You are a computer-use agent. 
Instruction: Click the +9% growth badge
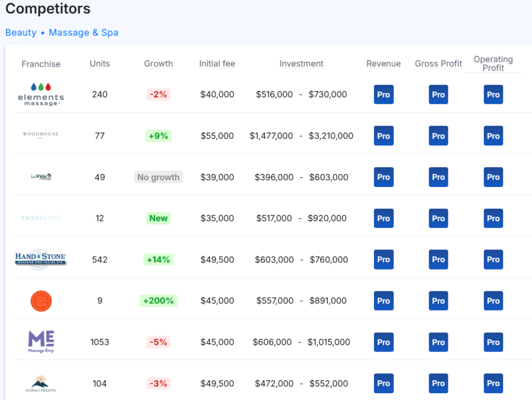158,136
